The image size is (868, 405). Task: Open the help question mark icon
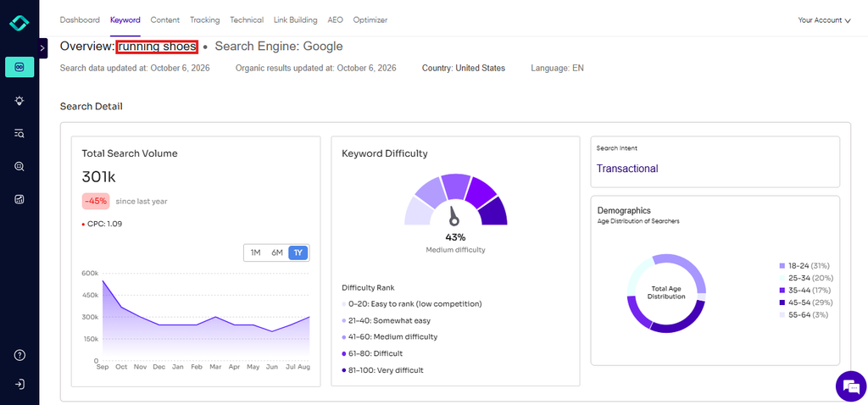19,355
